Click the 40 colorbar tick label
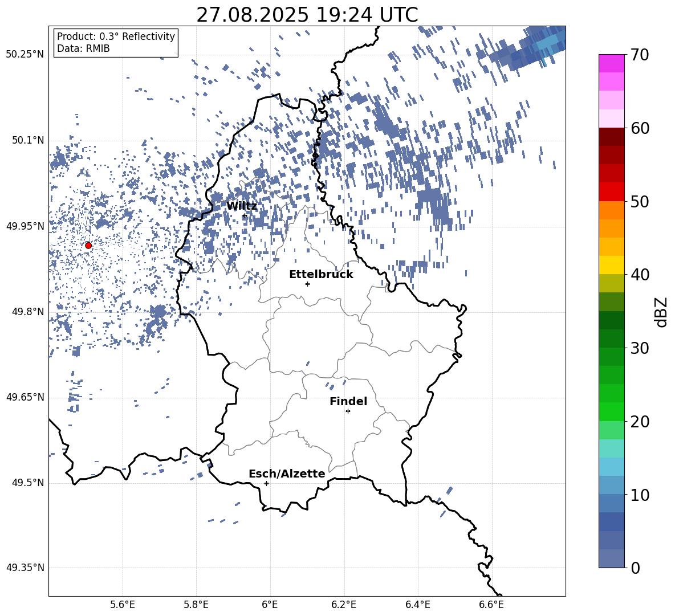 coord(640,275)
